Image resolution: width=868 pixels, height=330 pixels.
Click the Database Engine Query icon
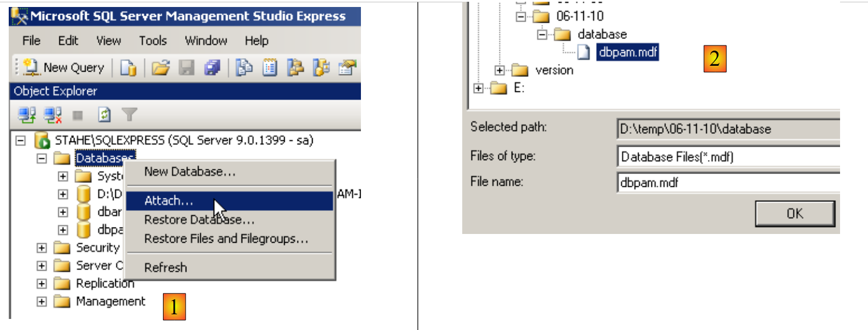point(128,68)
